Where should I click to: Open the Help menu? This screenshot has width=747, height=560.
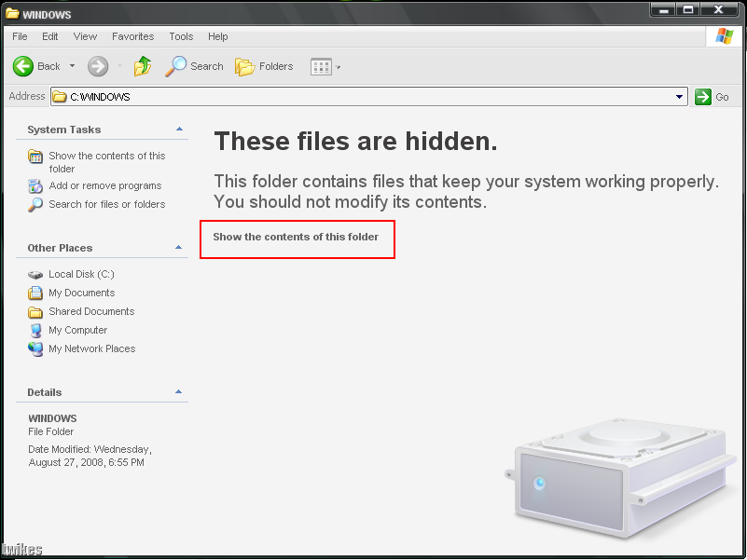(217, 36)
